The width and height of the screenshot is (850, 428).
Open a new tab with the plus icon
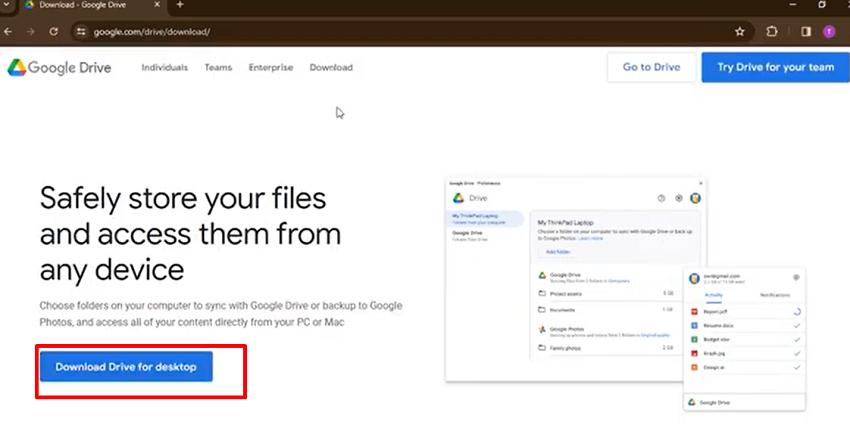point(180,5)
